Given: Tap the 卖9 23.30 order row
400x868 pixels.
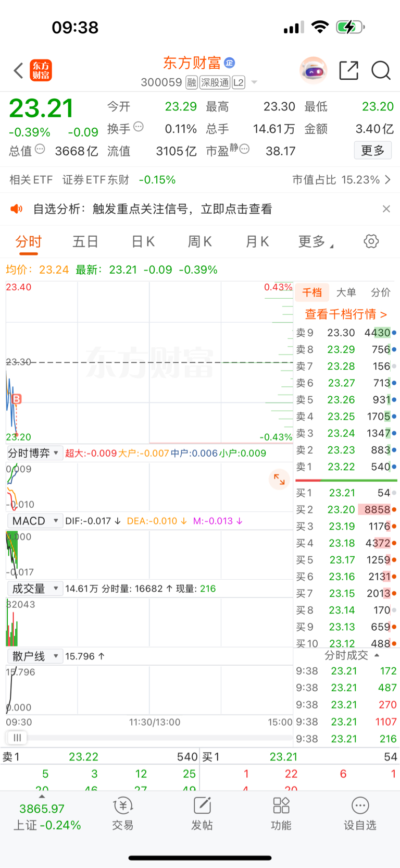Looking at the screenshot, I should 346,333.
